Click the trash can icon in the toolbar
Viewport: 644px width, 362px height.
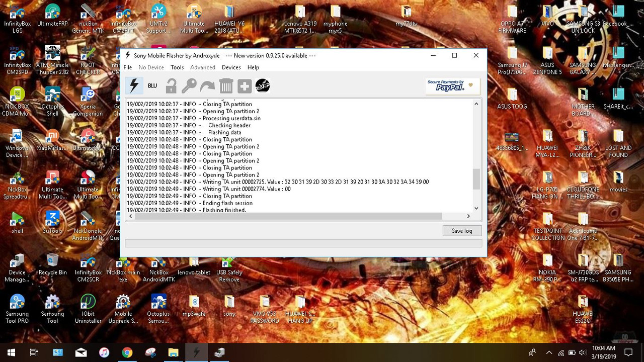tap(226, 86)
